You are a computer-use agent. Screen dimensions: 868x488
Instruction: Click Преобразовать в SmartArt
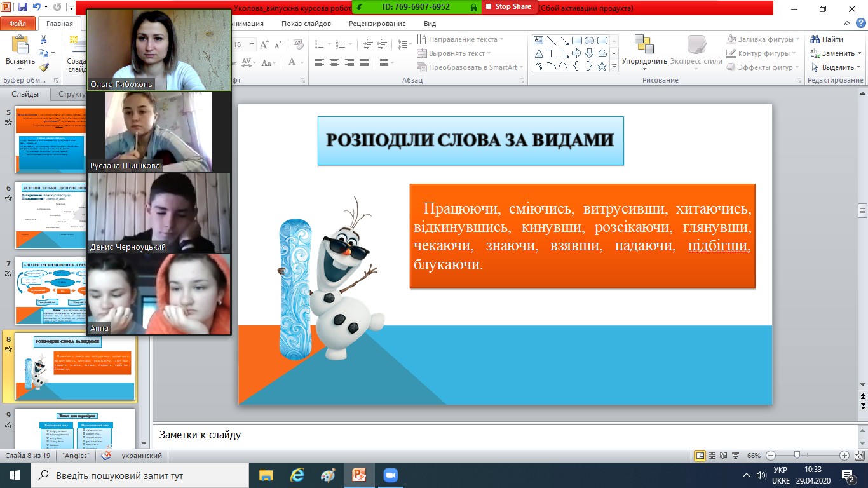tap(471, 67)
